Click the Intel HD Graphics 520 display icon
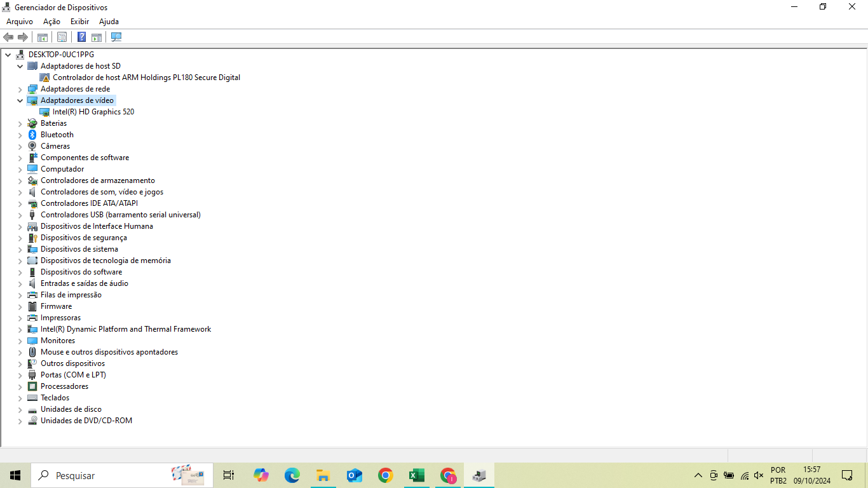 (44, 112)
